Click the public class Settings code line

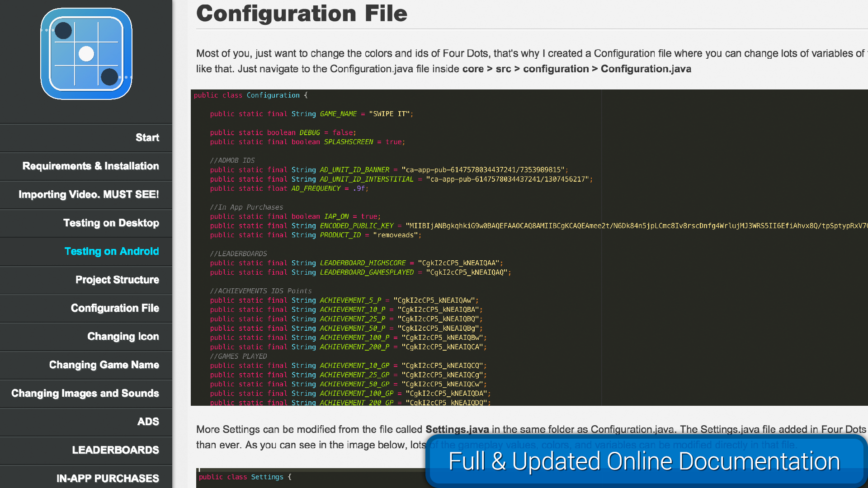pos(245,477)
